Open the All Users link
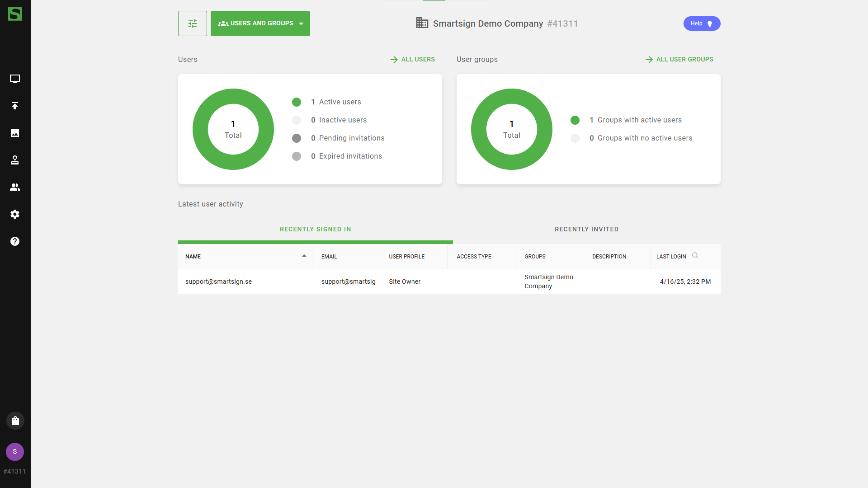Viewport: 868px width, 488px height. (412, 59)
